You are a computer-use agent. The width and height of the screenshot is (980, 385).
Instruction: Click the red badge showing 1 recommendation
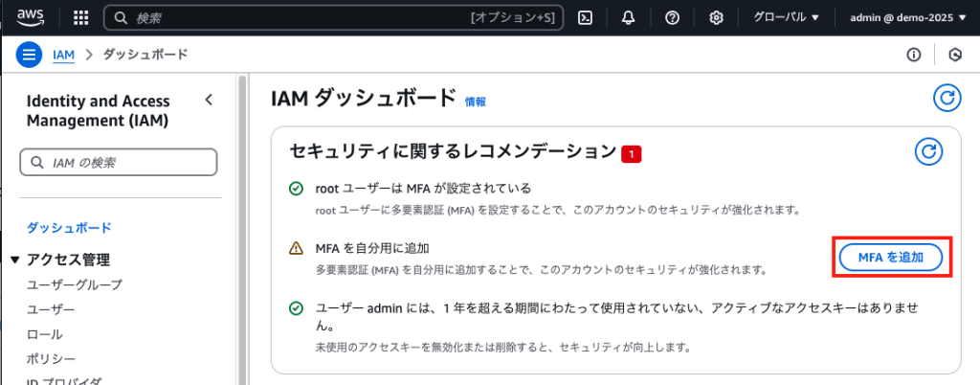pos(632,154)
